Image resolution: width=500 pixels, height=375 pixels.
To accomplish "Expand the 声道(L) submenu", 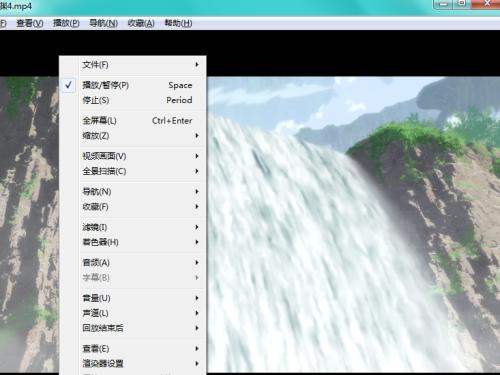I will point(133,313).
